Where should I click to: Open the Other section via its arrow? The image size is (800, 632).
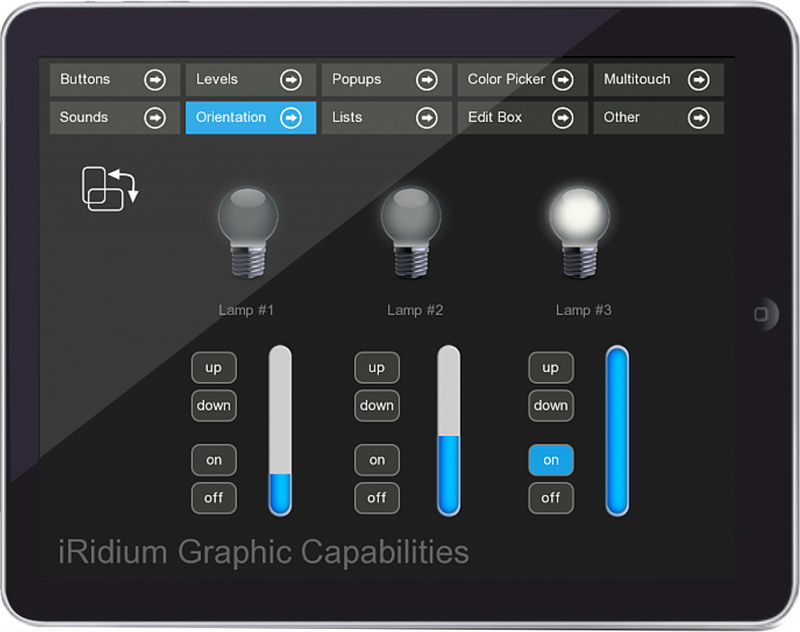(700, 117)
